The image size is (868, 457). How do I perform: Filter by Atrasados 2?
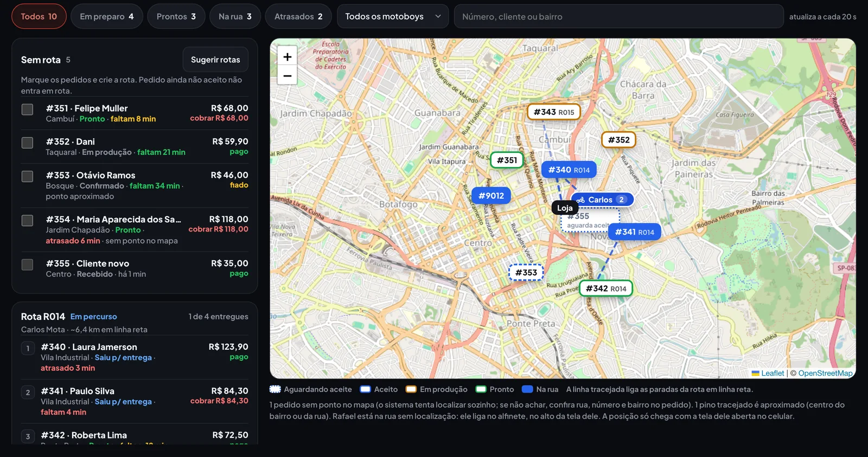298,16
